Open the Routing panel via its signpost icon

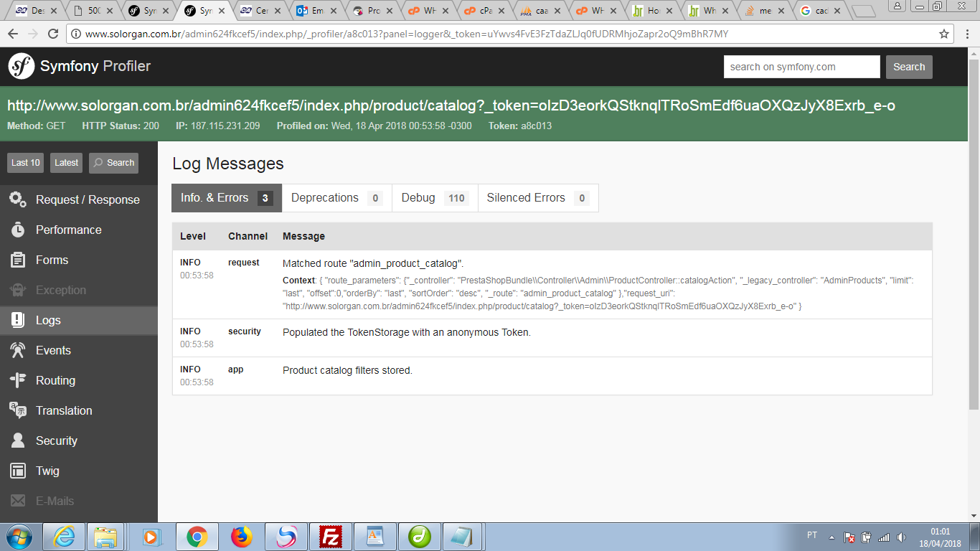point(18,380)
